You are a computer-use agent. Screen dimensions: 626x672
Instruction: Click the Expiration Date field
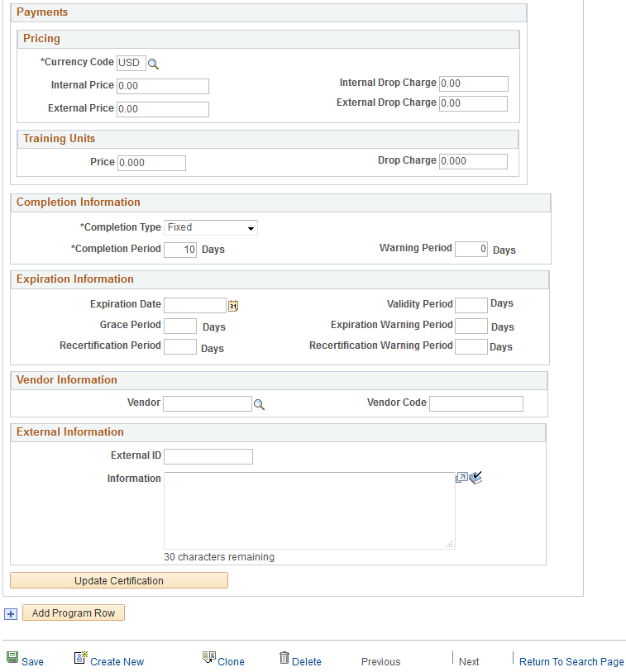(195, 306)
